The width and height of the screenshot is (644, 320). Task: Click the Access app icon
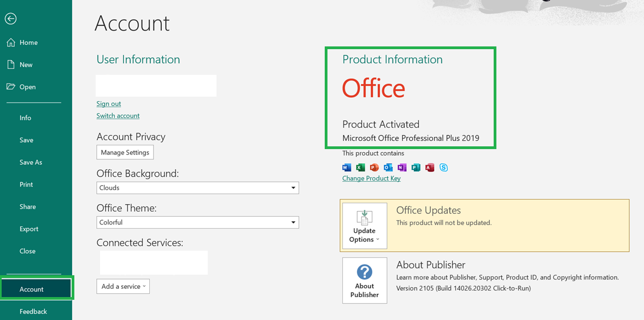430,168
